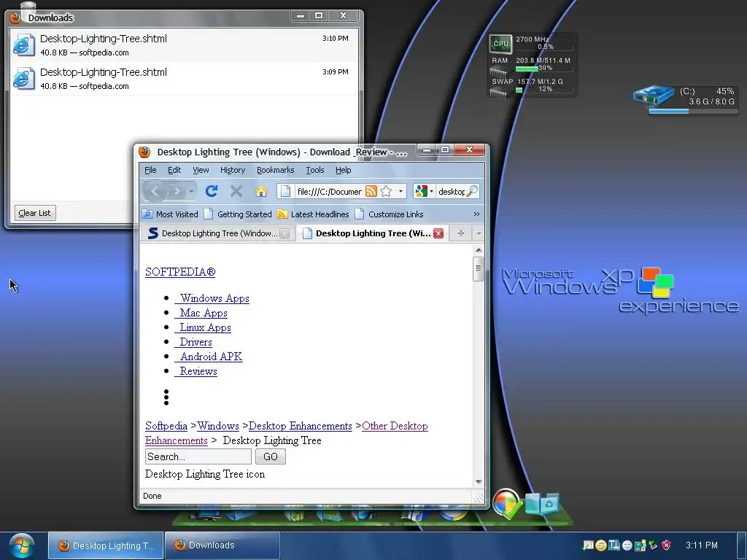The height and width of the screenshot is (560, 747).
Task: Subscribe using the orange RSS feed icon
Action: (x=371, y=191)
